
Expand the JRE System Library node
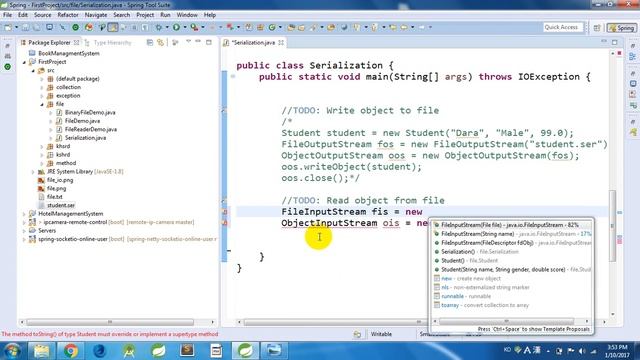[x=33, y=172]
